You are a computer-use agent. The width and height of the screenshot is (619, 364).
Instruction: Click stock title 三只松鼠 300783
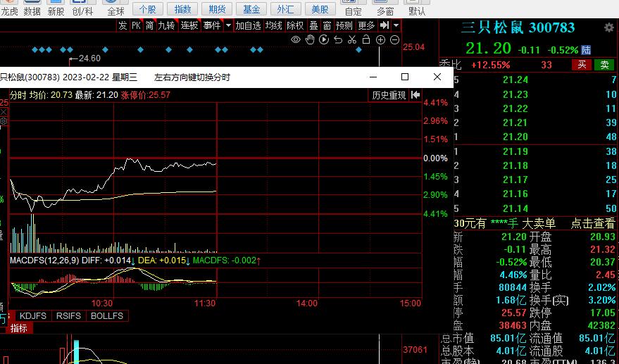tap(518, 27)
